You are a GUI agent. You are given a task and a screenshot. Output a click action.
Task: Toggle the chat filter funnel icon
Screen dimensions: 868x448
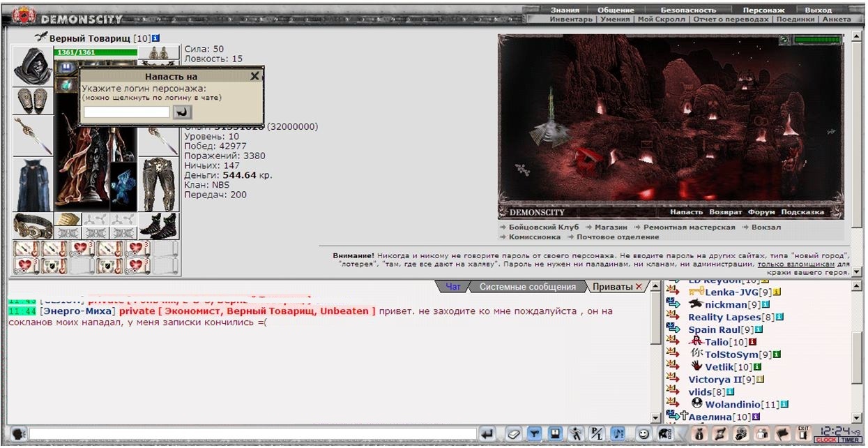pyautogui.click(x=534, y=434)
